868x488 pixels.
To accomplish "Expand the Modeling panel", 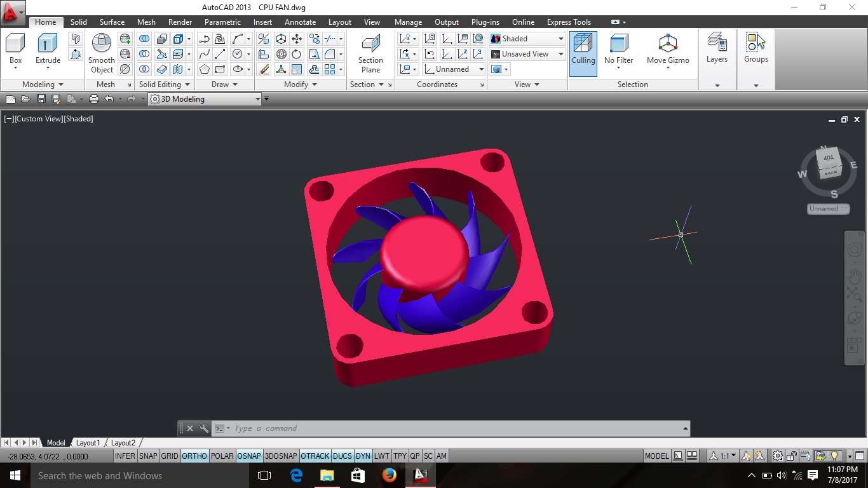I will click(x=43, y=85).
